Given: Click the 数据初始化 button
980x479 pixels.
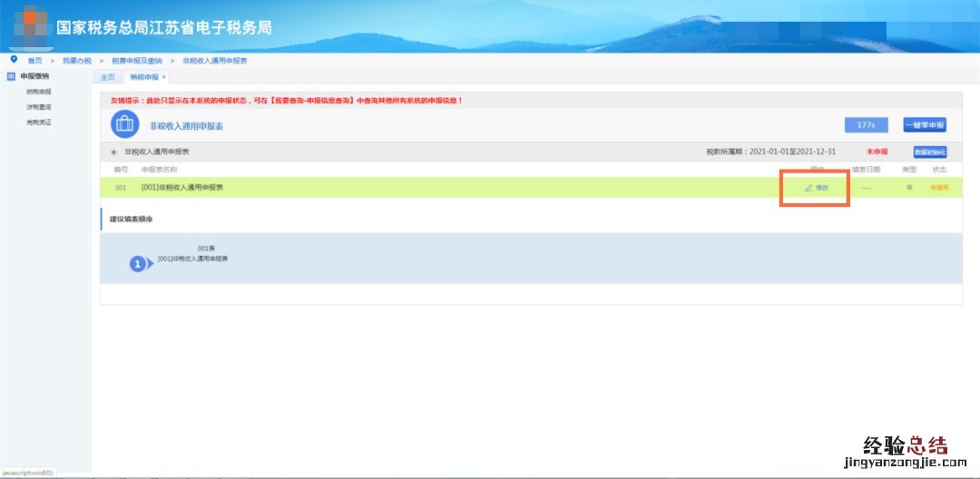Looking at the screenshot, I should (x=930, y=152).
